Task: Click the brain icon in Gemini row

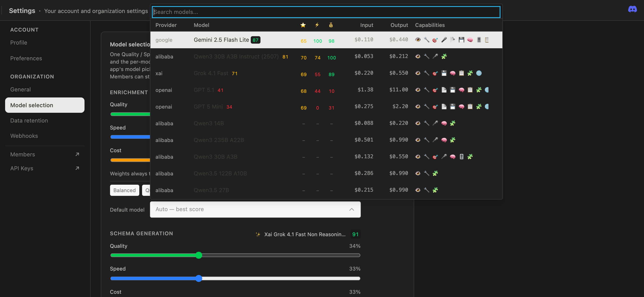Action: click(470, 40)
